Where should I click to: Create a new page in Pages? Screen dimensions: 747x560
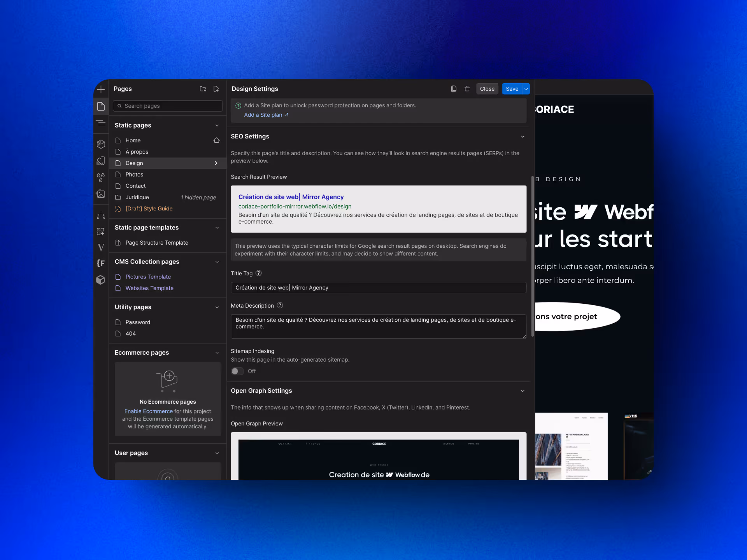216,89
